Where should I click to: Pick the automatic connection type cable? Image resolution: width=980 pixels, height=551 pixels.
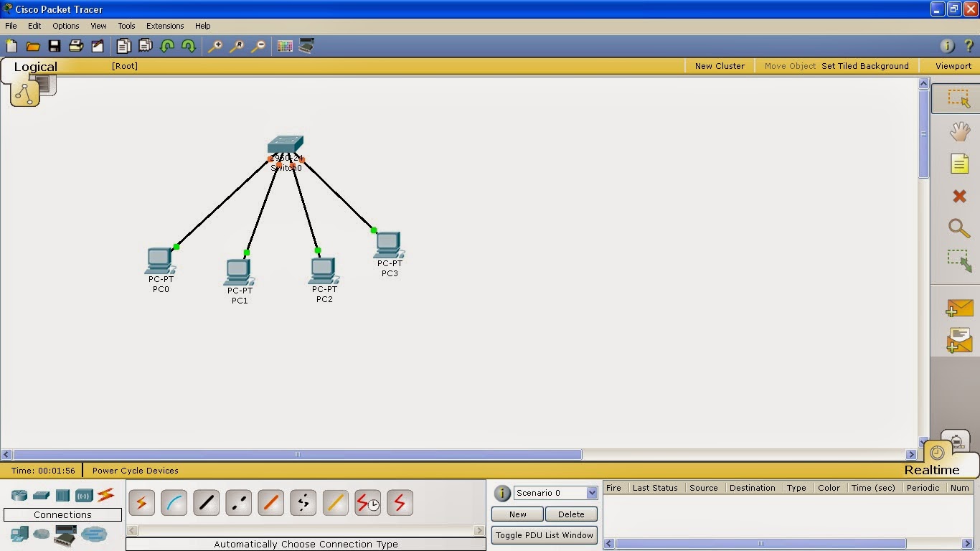point(141,503)
